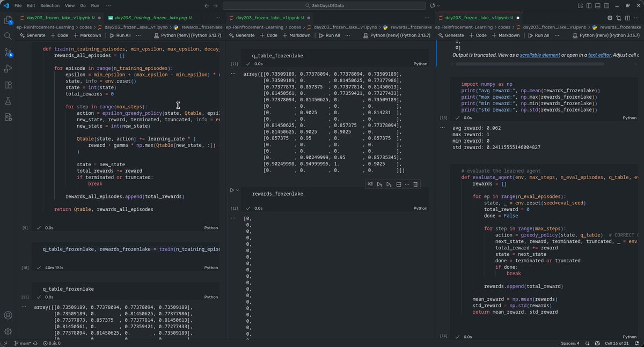Click codes breadcrumb in left editor

point(86,27)
